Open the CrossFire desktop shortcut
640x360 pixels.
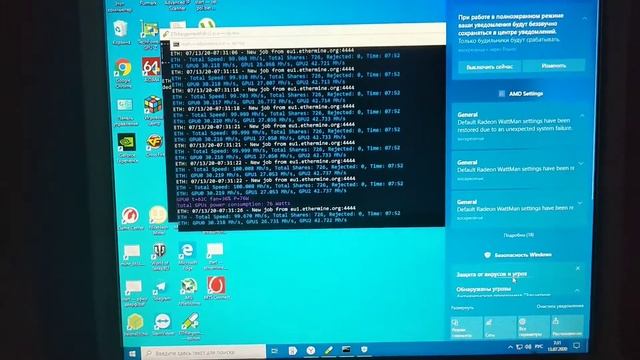(x=155, y=145)
